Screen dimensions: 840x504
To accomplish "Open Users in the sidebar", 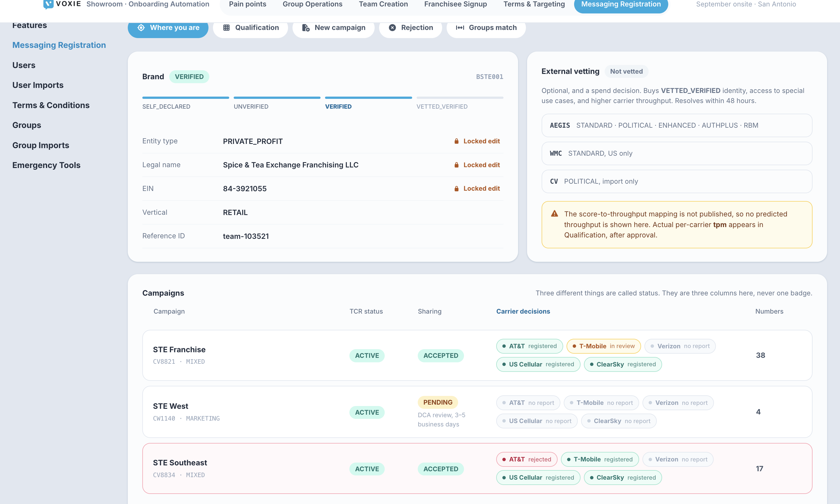I will pos(24,65).
